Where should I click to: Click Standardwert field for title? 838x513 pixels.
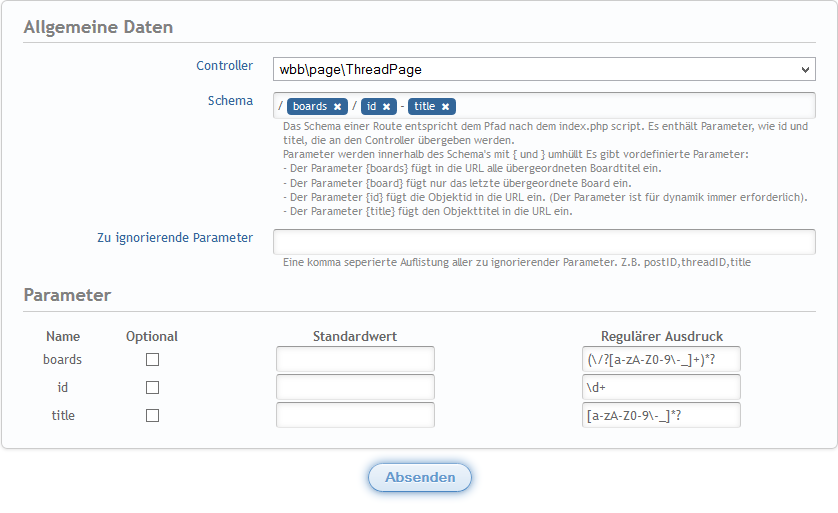pos(355,415)
